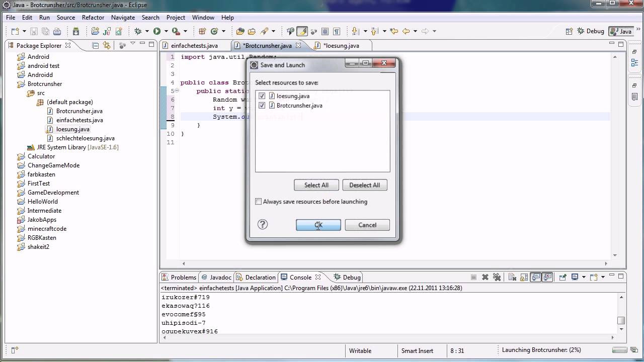This screenshot has width=644, height=362.
Task: Click the Back navigation arrow icon
Action: click(x=406, y=31)
